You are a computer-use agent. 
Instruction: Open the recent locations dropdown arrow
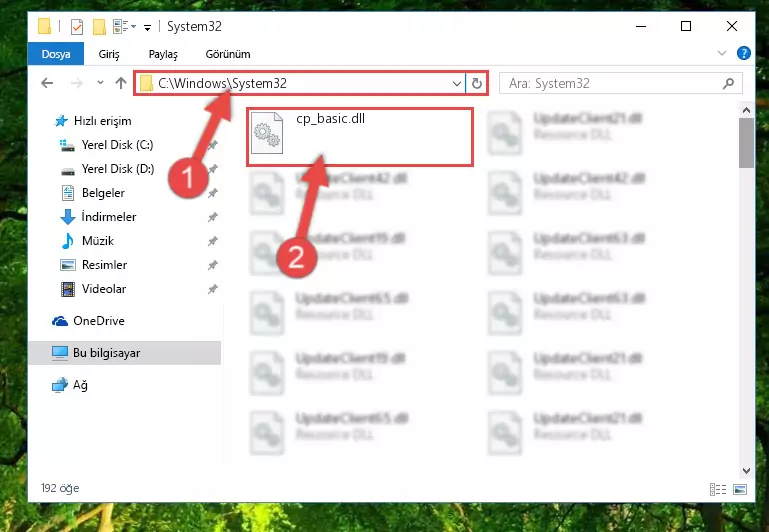point(100,83)
